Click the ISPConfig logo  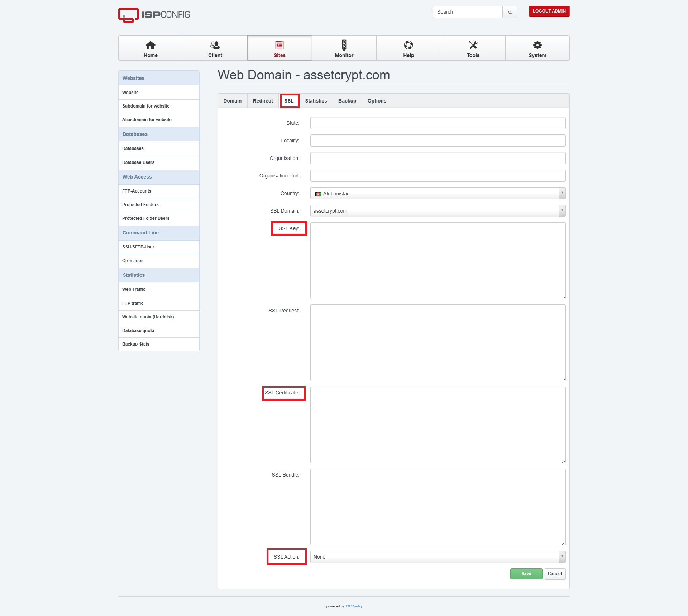154,15
